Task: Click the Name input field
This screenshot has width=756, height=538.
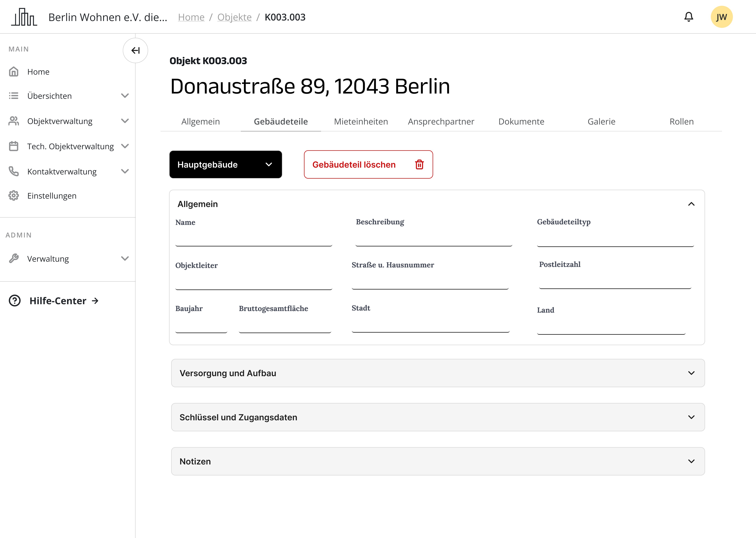Action: tap(254, 239)
